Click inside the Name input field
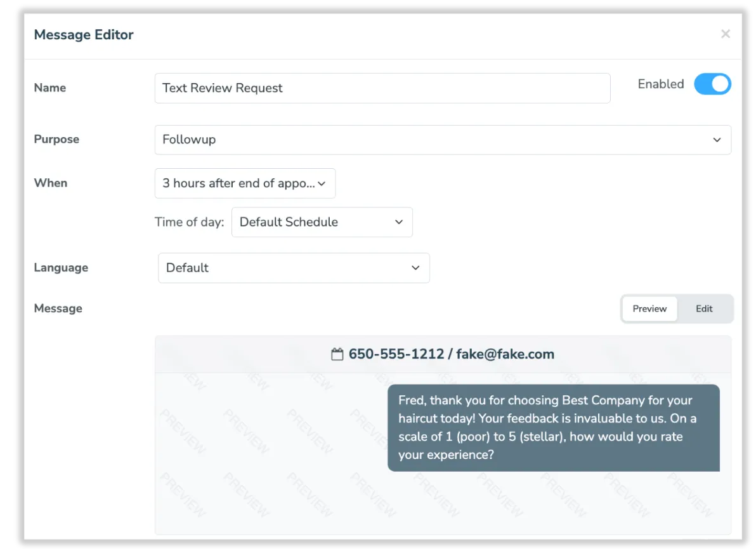 click(x=382, y=88)
